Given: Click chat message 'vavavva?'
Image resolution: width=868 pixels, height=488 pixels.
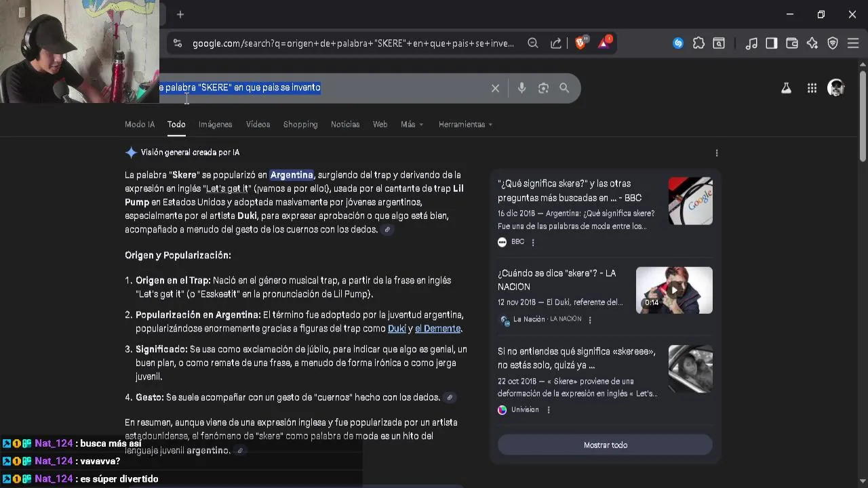Looking at the screenshot, I should (x=100, y=462).
